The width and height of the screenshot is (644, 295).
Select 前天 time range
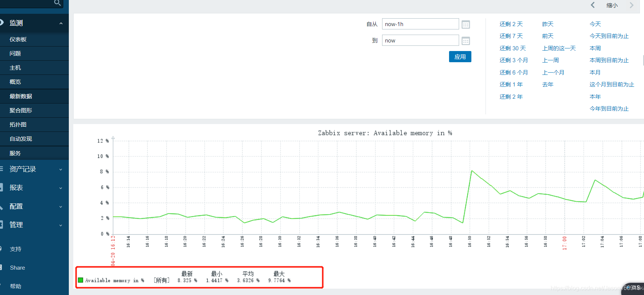coord(548,36)
